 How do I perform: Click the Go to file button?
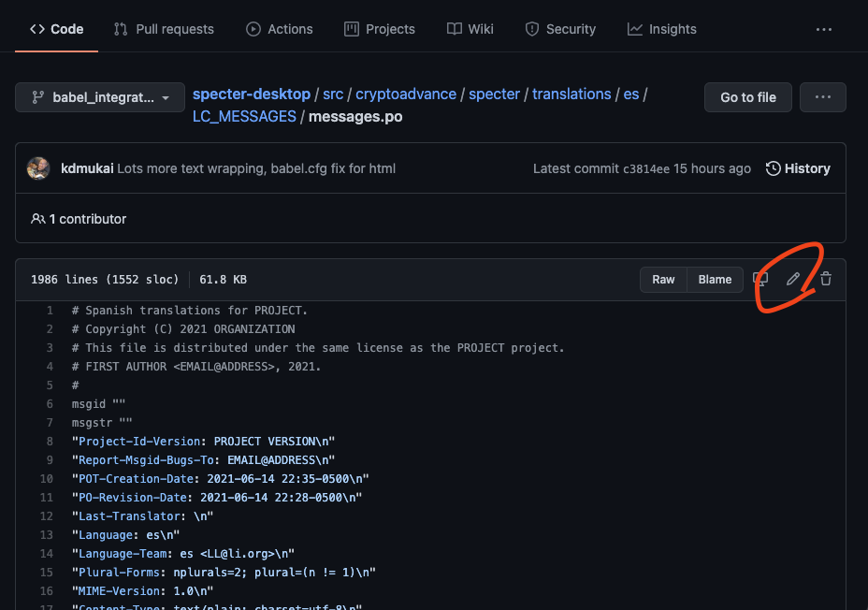pyautogui.click(x=748, y=97)
